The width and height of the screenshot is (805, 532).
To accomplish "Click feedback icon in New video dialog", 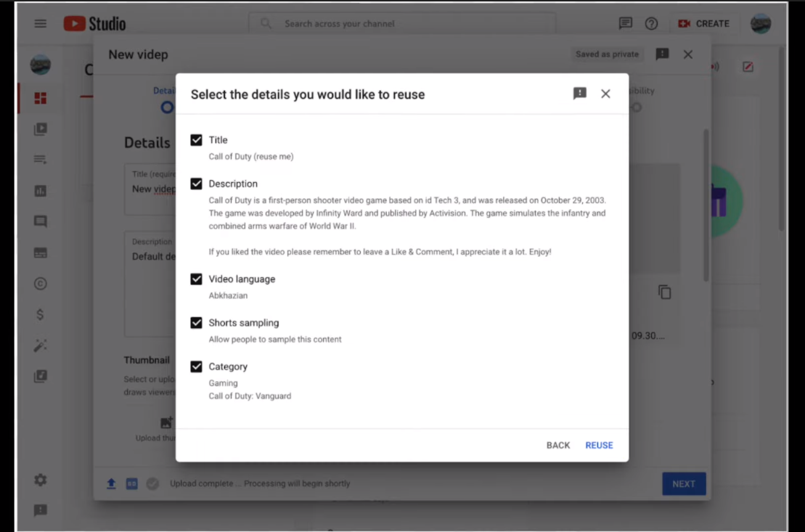I will [662, 54].
